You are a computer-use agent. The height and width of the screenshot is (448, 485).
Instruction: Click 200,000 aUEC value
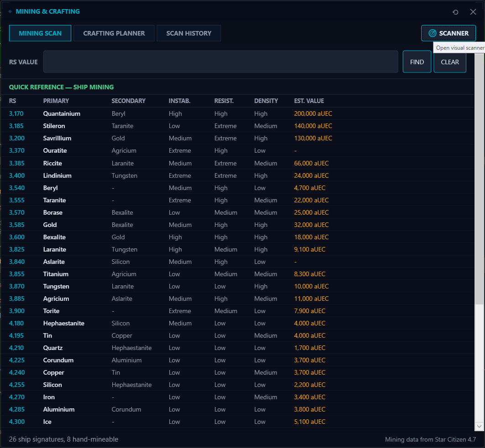pos(313,113)
